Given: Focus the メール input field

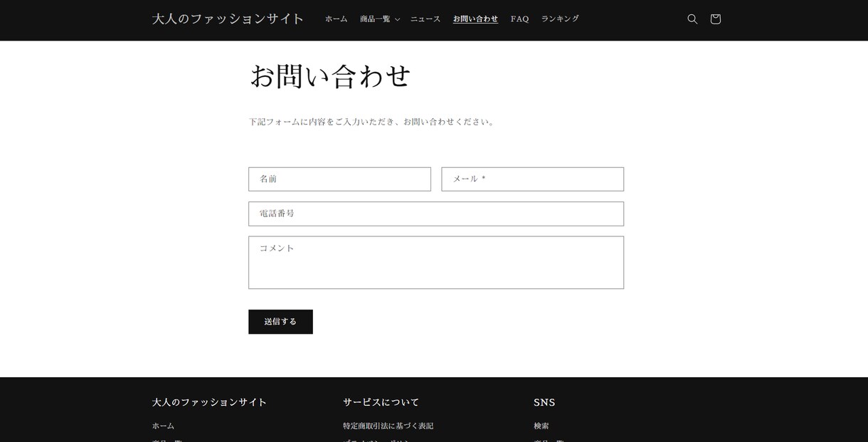Looking at the screenshot, I should 532,179.
